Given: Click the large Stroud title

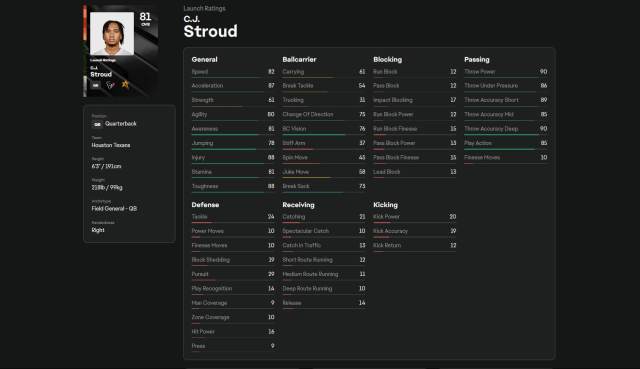Looking at the screenshot, I should coord(210,31).
